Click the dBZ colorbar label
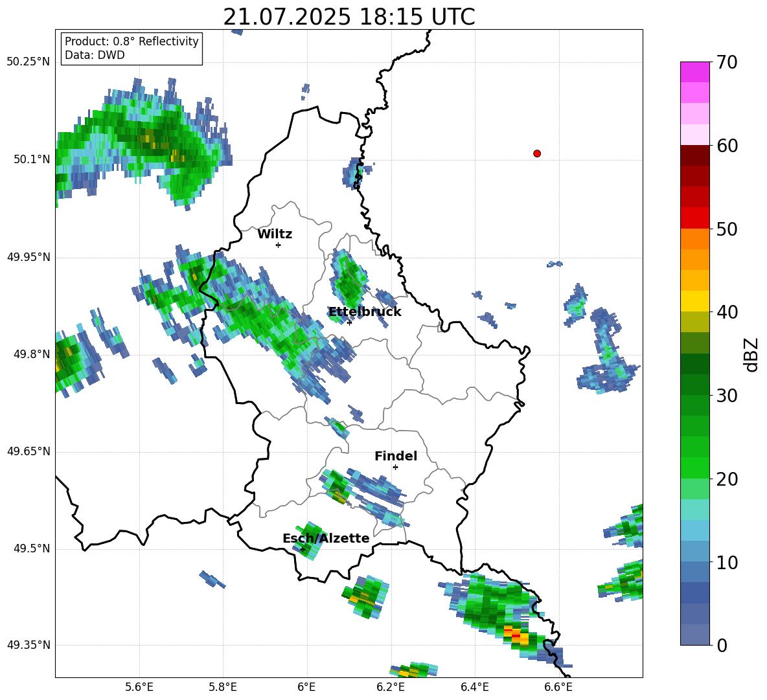767x700 pixels. coord(752,355)
